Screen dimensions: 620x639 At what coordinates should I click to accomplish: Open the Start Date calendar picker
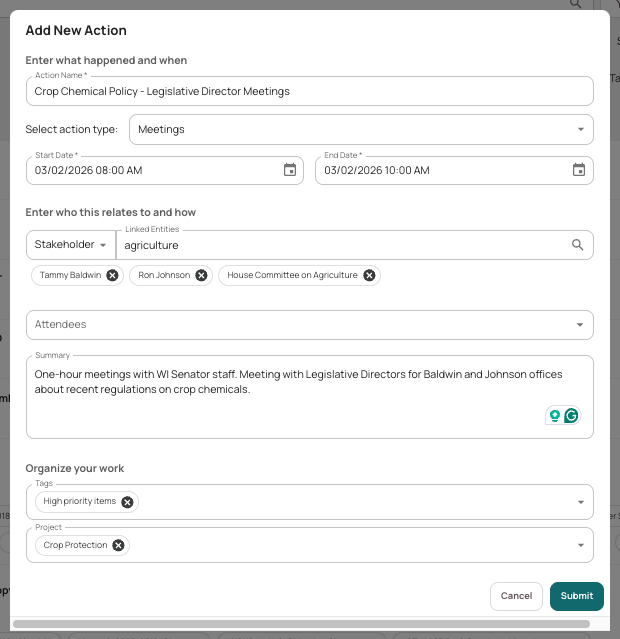point(290,170)
